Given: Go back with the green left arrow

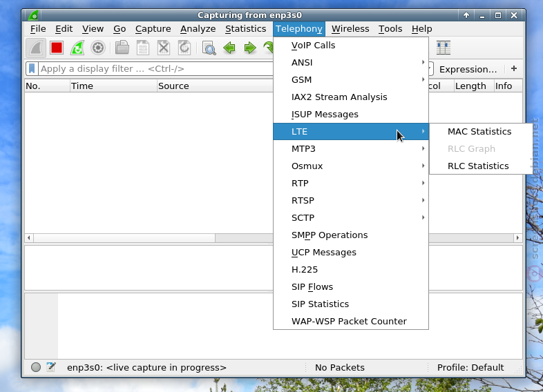Looking at the screenshot, I should pos(229,48).
